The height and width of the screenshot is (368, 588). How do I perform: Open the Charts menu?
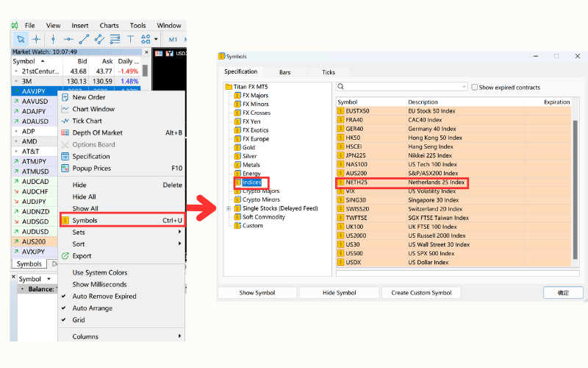[109, 25]
